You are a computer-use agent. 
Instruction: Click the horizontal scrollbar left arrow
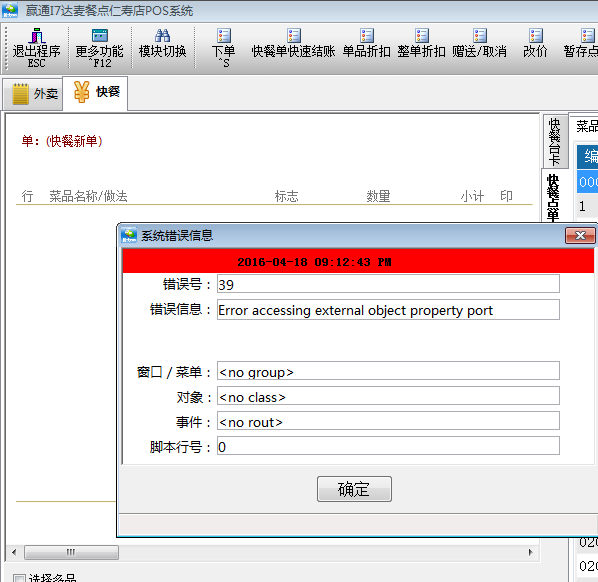tap(14, 552)
